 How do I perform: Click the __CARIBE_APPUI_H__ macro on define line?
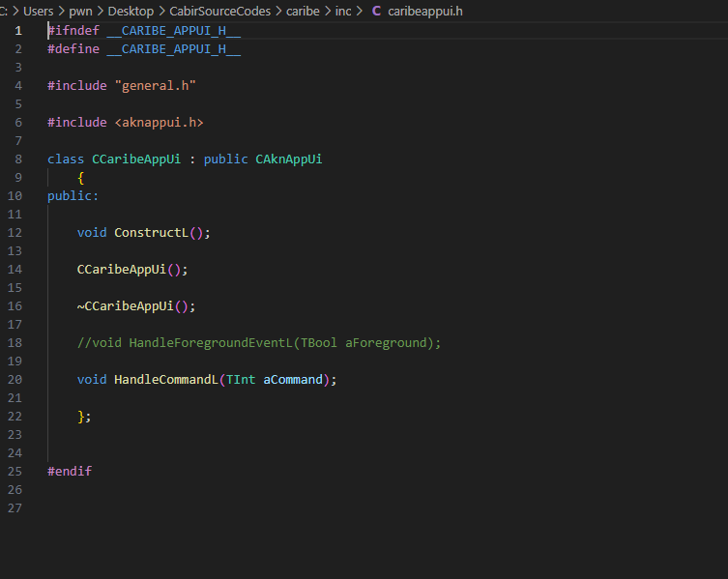pyautogui.click(x=174, y=49)
